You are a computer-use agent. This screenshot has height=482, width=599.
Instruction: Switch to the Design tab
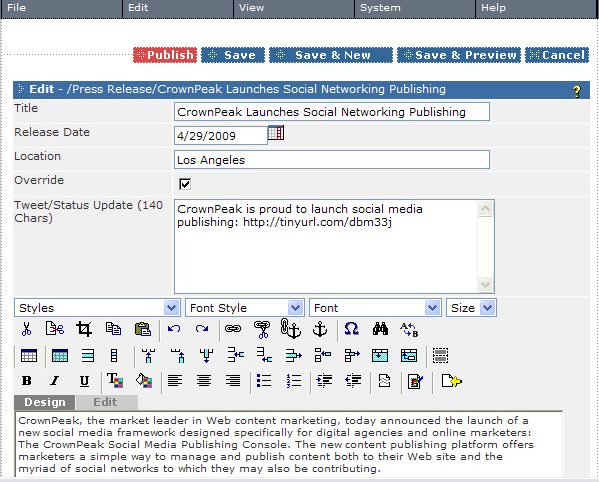[45, 402]
